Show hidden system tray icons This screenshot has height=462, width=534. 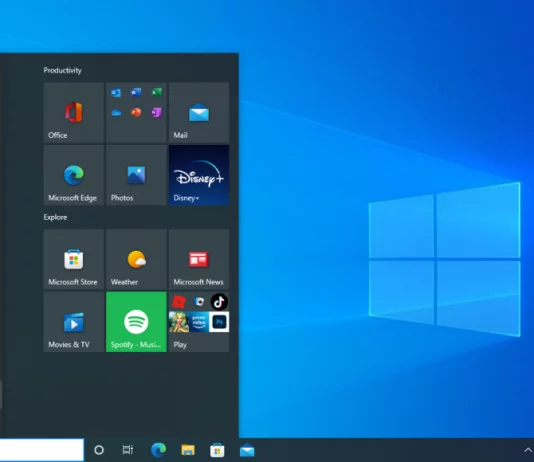point(528,450)
